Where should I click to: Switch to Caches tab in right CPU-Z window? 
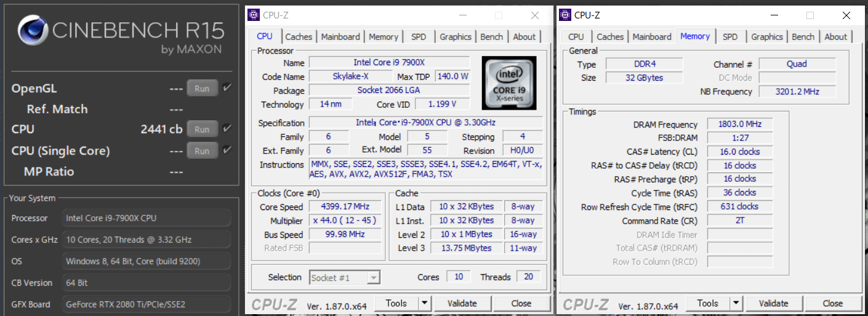coord(611,37)
